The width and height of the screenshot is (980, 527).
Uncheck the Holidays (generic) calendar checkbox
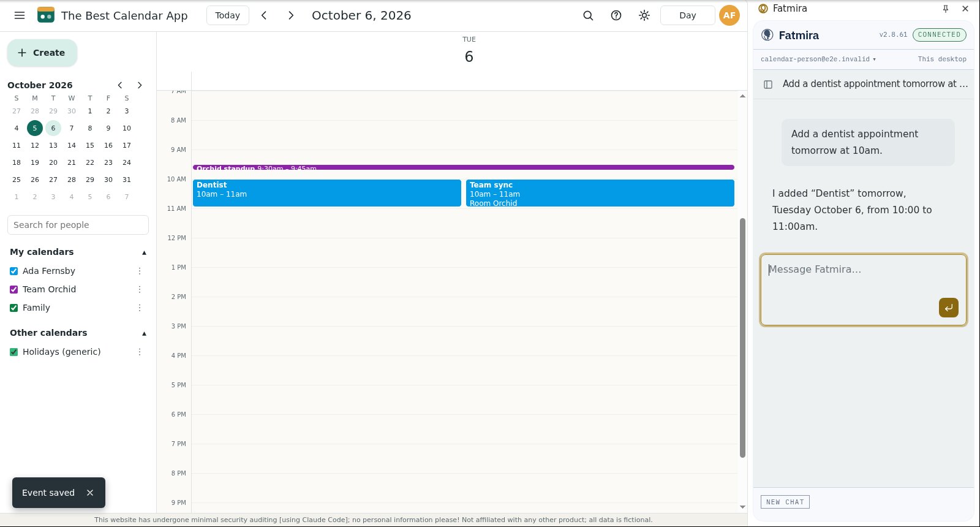(14, 352)
